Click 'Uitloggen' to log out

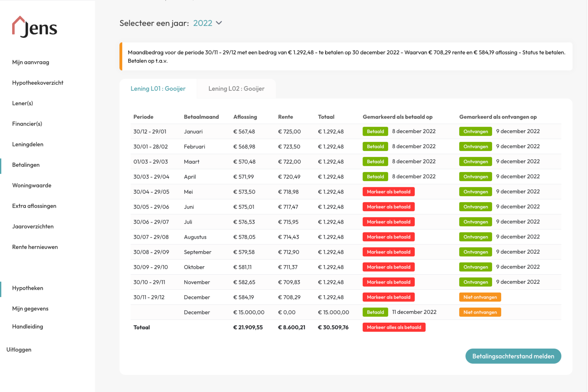[19, 349]
